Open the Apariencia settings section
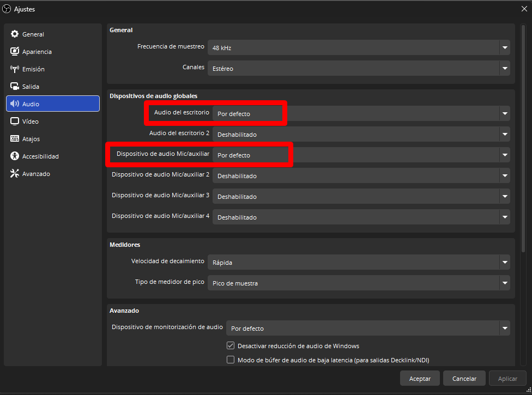 15,51
